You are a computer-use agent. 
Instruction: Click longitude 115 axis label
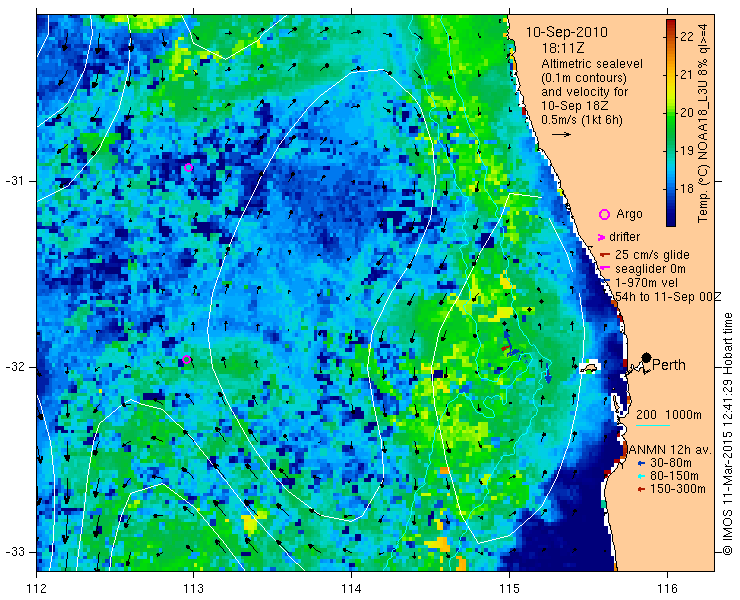click(x=509, y=589)
